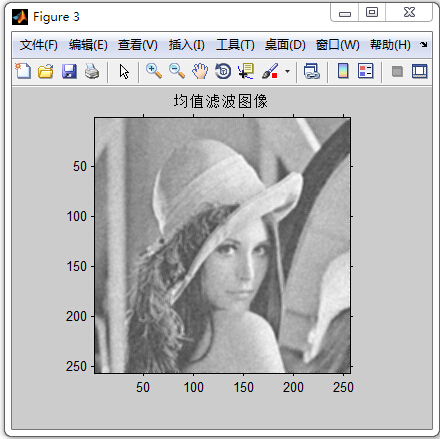This screenshot has height=439, width=440.
Task: Expand the toolbar overflow arrow at menu end
Action: 423,44
